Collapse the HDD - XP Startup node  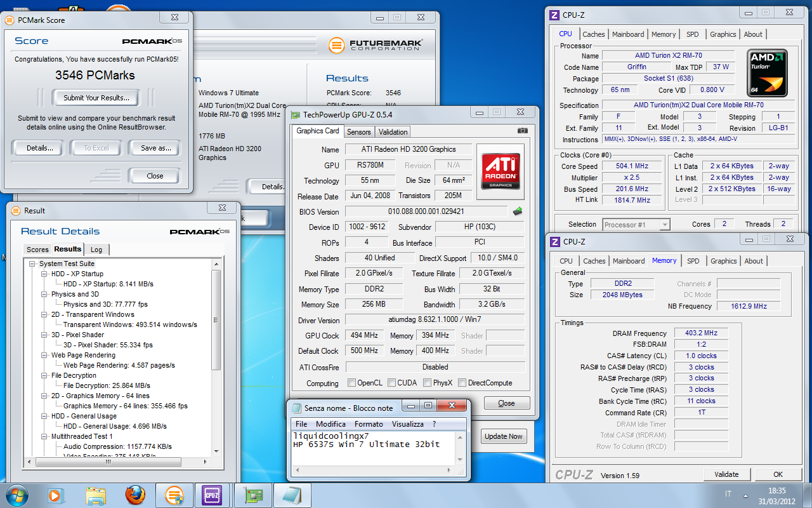point(44,274)
